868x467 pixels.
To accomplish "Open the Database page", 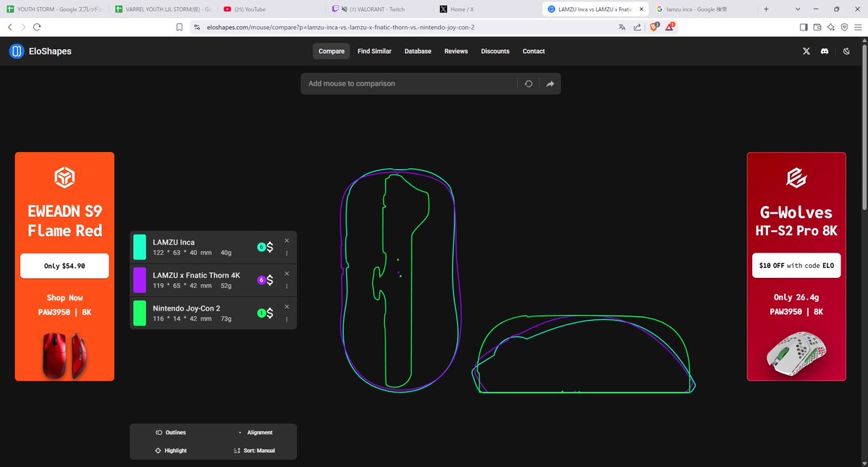I will coord(418,51).
